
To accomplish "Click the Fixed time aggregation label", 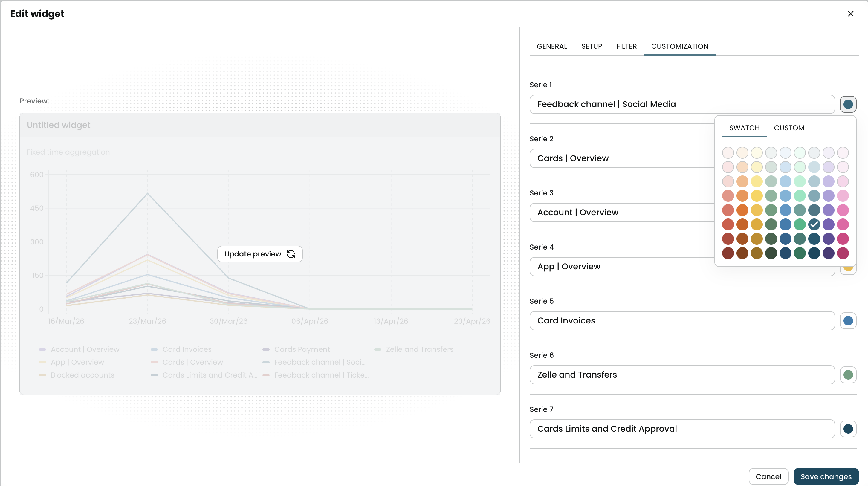I will (x=68, y=152).
